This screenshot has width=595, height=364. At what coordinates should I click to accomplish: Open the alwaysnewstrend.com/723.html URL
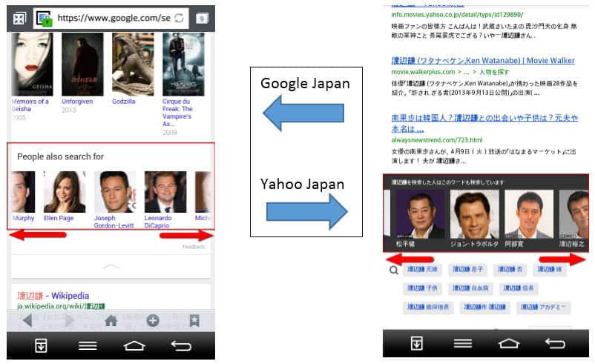(437, 140)
